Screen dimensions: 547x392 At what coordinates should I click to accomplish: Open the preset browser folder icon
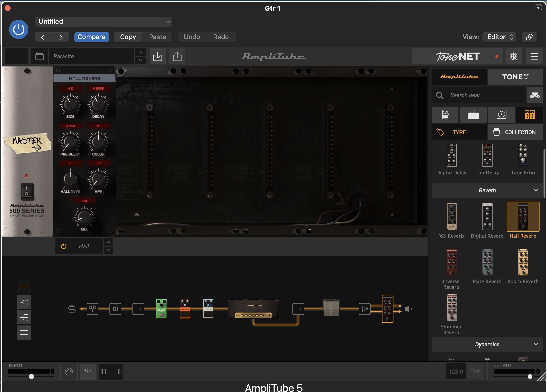pyautogui.click(x=39, y=56)
